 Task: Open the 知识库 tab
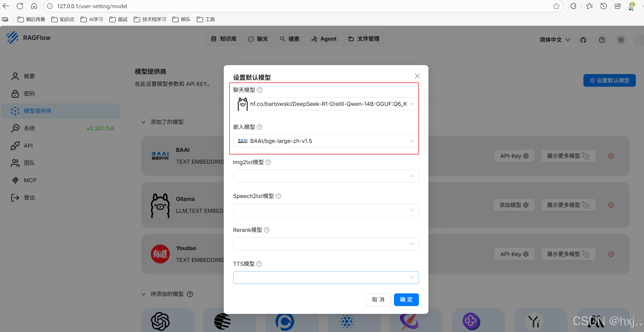224,39
